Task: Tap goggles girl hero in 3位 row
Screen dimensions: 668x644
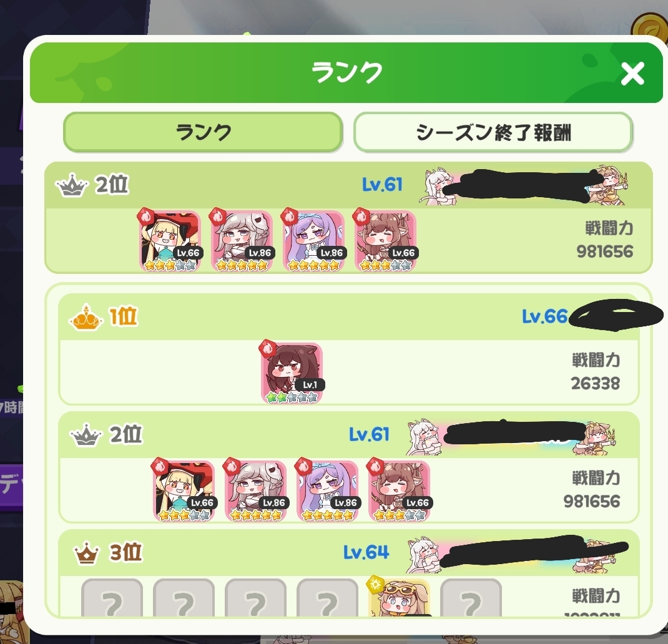Action: pos(399,597)
